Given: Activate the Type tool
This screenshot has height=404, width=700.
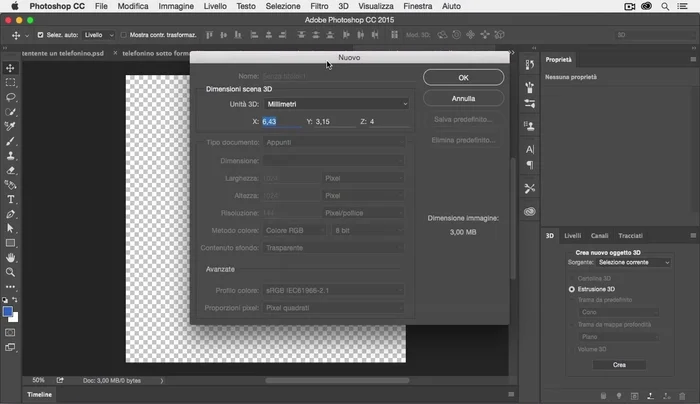Looking at the screenshot, I should [11, 199].
